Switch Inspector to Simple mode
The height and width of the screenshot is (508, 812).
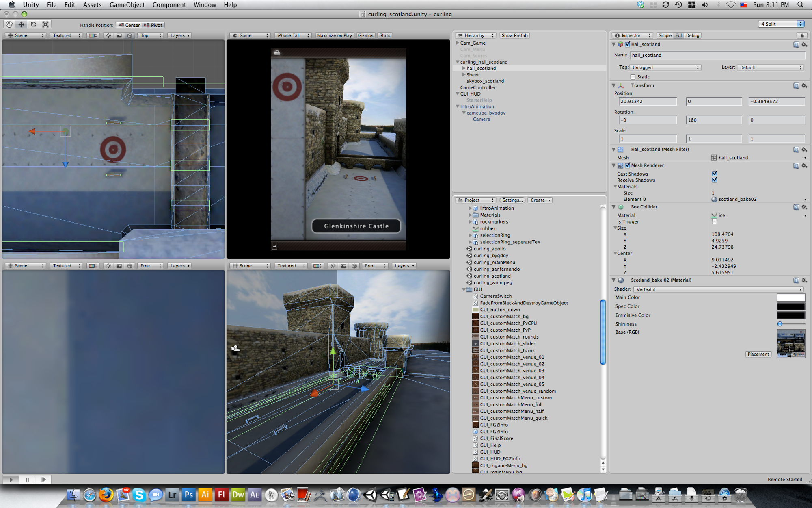[665, 36]
